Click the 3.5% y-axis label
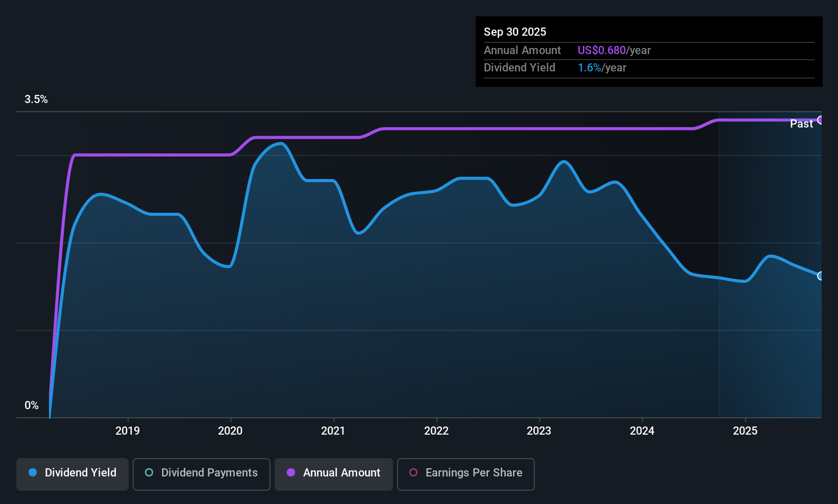Screen dimensions: 838x504 pyautogui.click(x=36, y=99)
